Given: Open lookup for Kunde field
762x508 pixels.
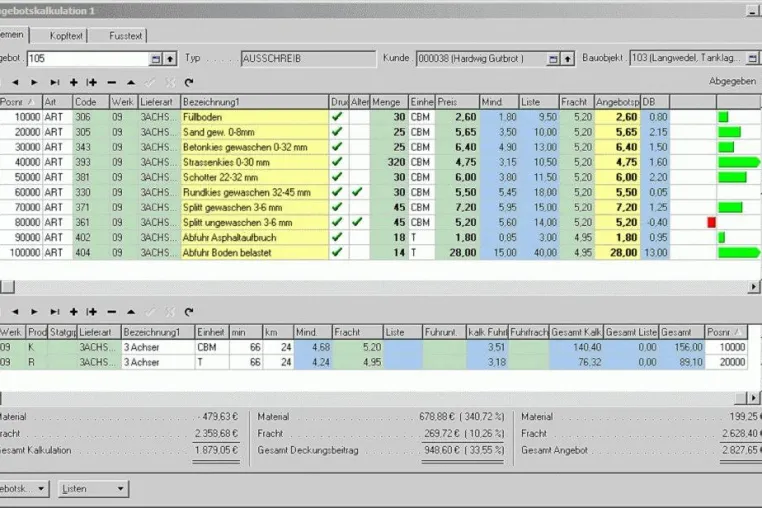Looking at the screenshot, I should [553, 59].
